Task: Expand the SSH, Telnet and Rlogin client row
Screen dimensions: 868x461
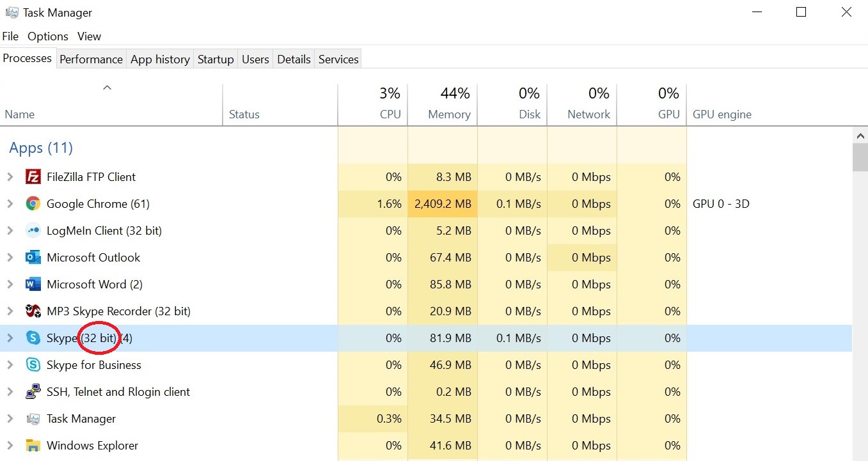Action: (10, 392)
